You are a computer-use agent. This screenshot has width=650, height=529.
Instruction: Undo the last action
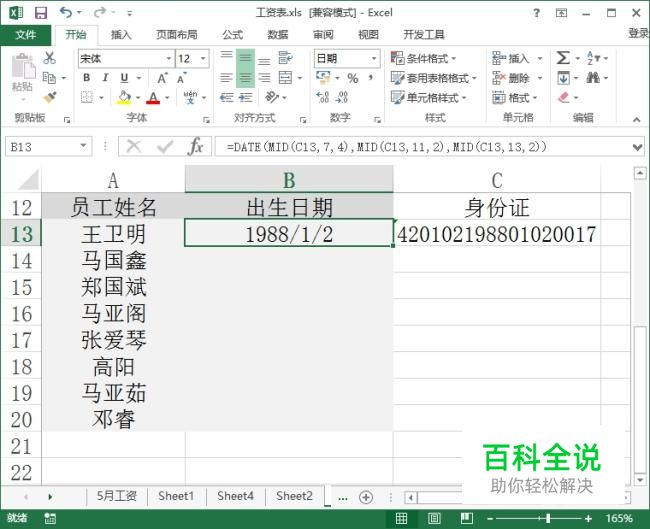[x=66, y=12]
